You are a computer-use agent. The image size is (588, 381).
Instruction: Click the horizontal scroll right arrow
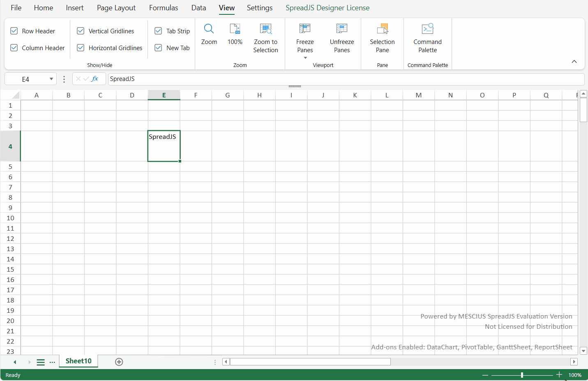[x=574, y=362]
